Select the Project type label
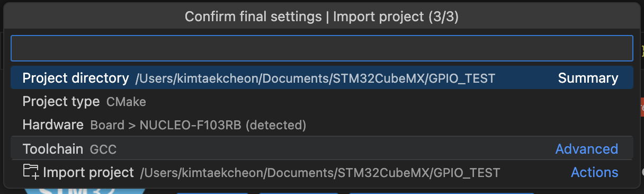 tap(61, 101)
